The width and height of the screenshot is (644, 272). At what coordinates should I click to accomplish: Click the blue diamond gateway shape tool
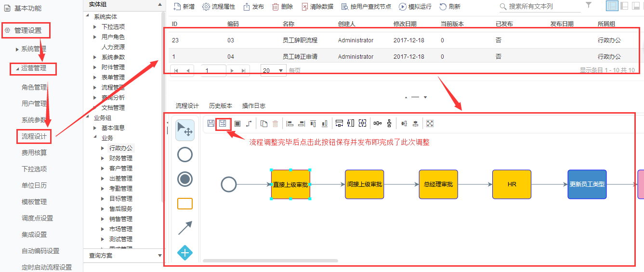click(x=185, y=253)
